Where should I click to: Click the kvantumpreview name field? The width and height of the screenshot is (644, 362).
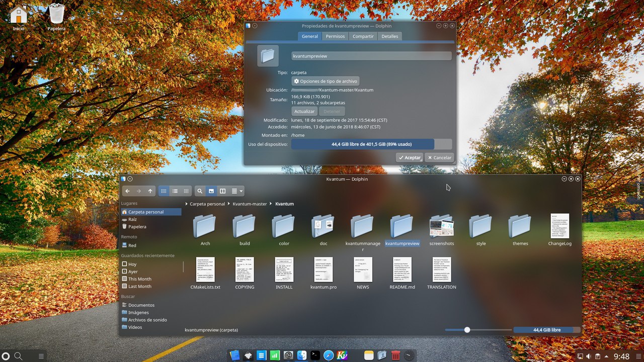click(371, 56)
